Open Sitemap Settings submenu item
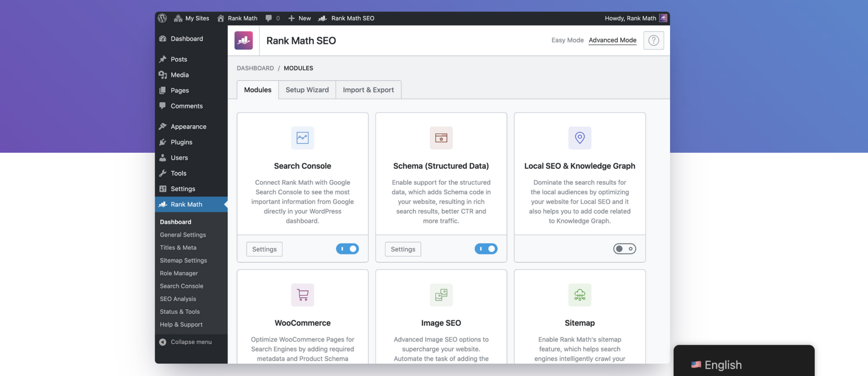868x376 pixels. [183, 261]
